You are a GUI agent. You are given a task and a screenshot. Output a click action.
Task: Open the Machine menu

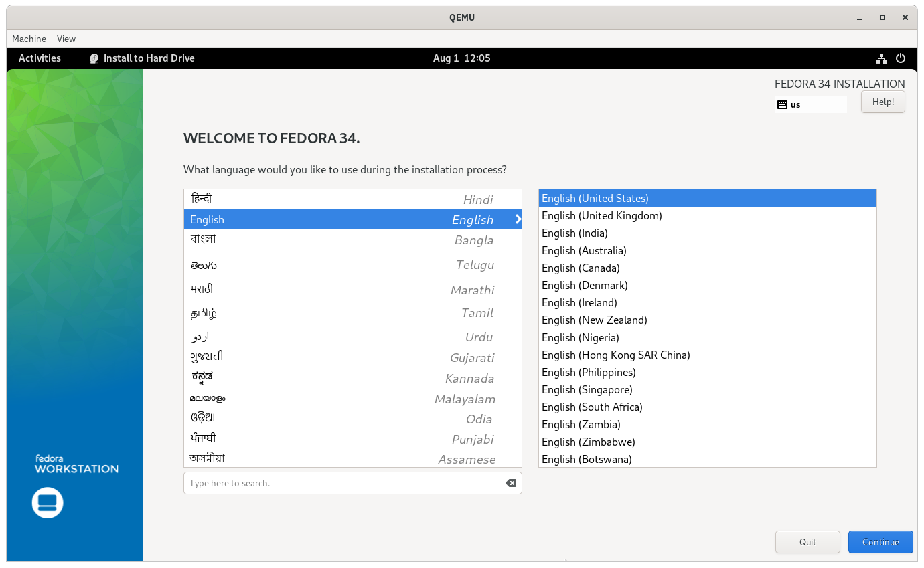[29, 39]
